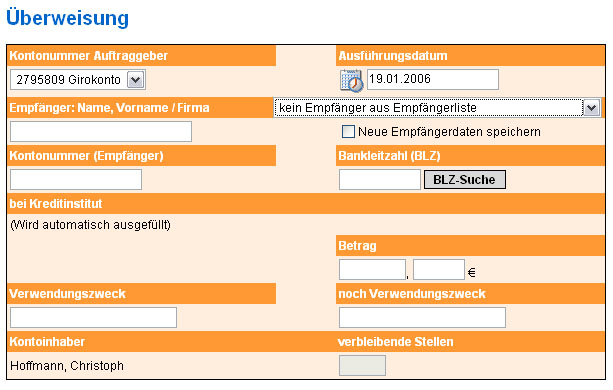613x390 pixels.
Task: Click the Kontoinhaber name Hoffmann, Christoph
Action: coord(67,366)
